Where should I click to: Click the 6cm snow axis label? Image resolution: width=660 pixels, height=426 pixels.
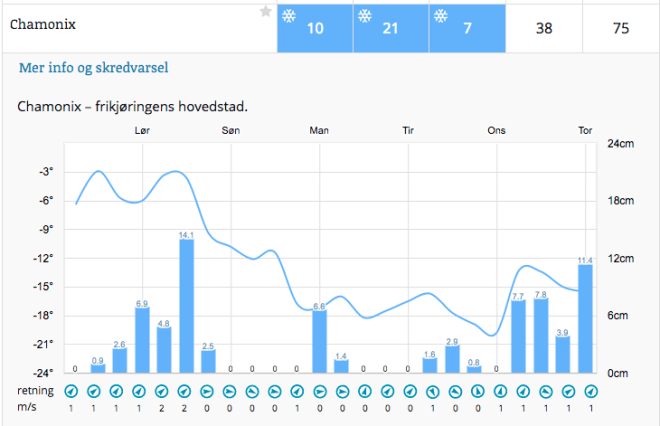coord(617,316)
